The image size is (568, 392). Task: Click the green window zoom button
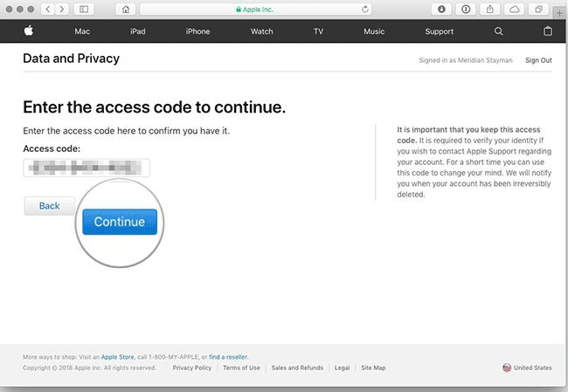coord(31,9)
